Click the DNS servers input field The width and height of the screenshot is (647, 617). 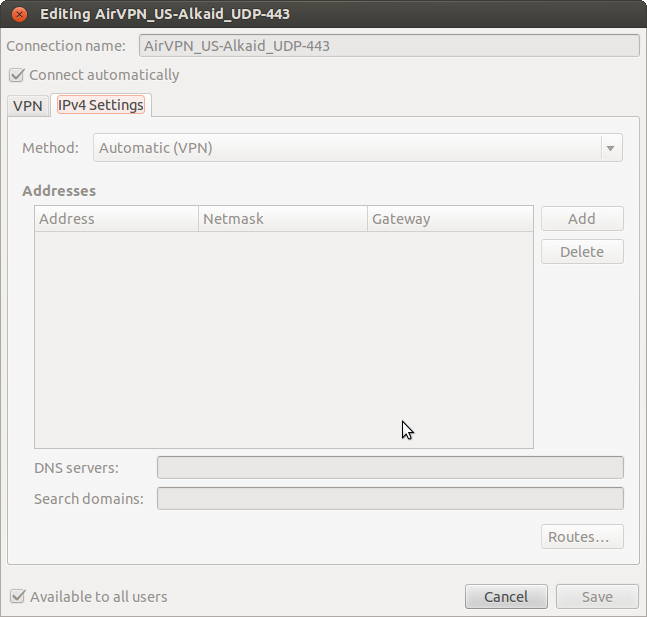(x=390, y=468)
